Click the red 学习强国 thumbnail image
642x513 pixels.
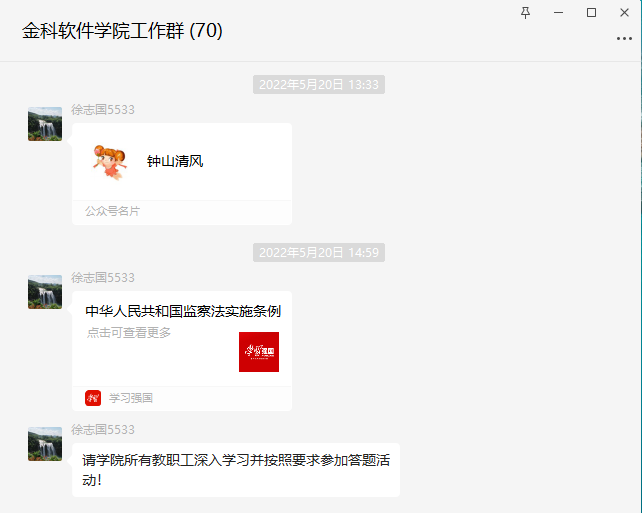point(259,352)
